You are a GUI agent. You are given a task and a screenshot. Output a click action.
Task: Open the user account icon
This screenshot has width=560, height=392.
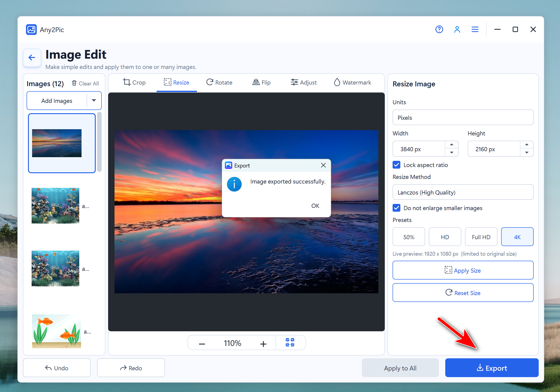point(457,30)
